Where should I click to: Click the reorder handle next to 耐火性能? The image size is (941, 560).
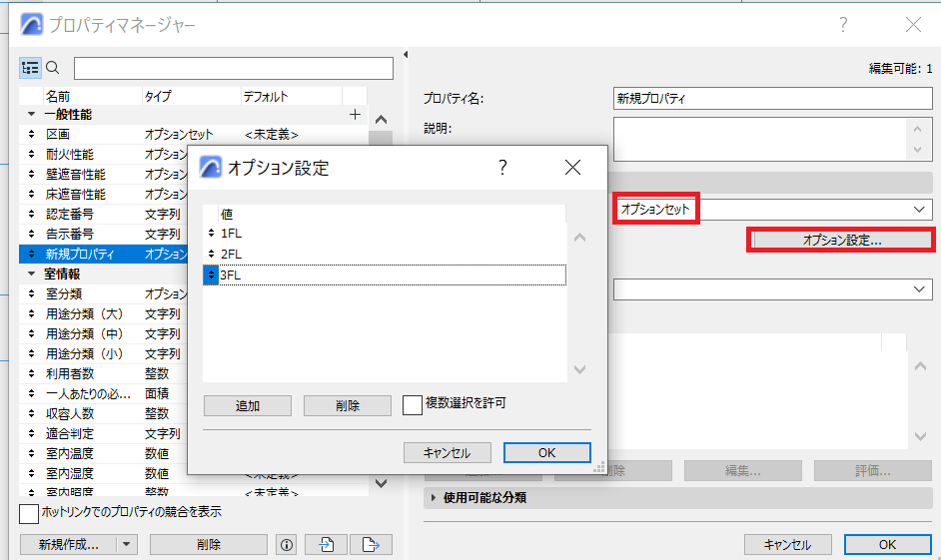pyautogui.click(x=31, y=154)
